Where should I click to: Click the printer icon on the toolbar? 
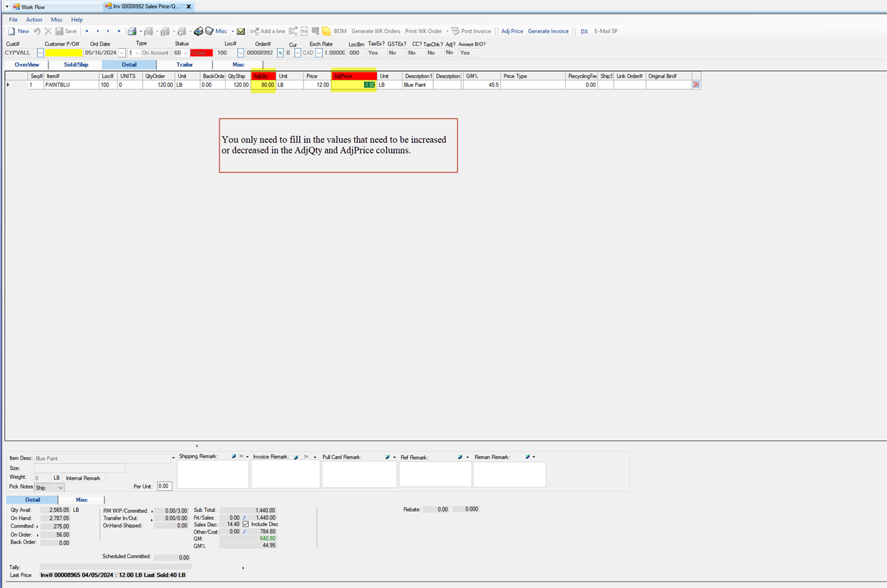pyautogui.click(x=132, y=31)
